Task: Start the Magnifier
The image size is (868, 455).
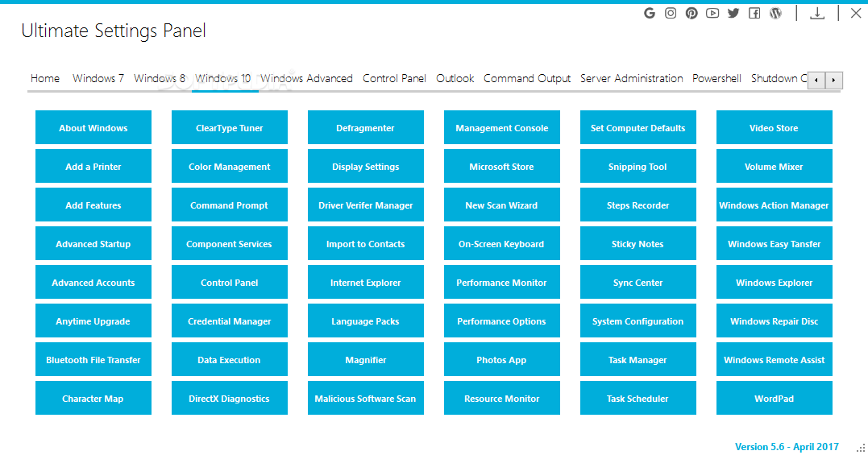Action: [x=366, y=360]
